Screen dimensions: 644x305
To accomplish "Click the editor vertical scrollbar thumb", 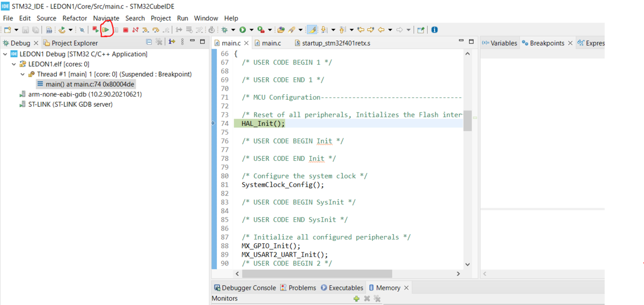I will (x=467, y=121).
